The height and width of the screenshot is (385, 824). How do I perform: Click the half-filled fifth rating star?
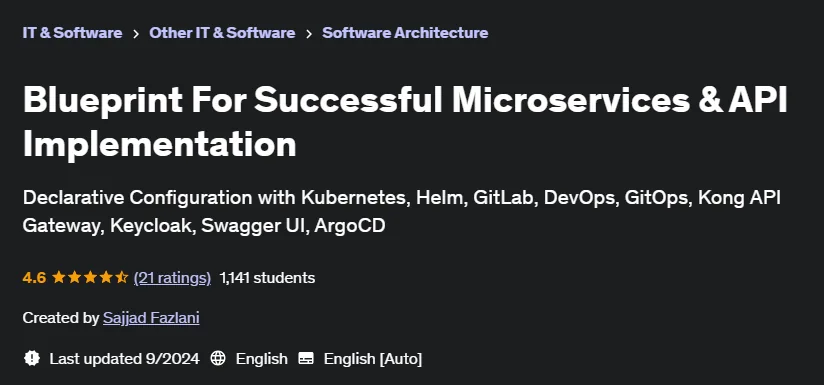tap(122, 277)
